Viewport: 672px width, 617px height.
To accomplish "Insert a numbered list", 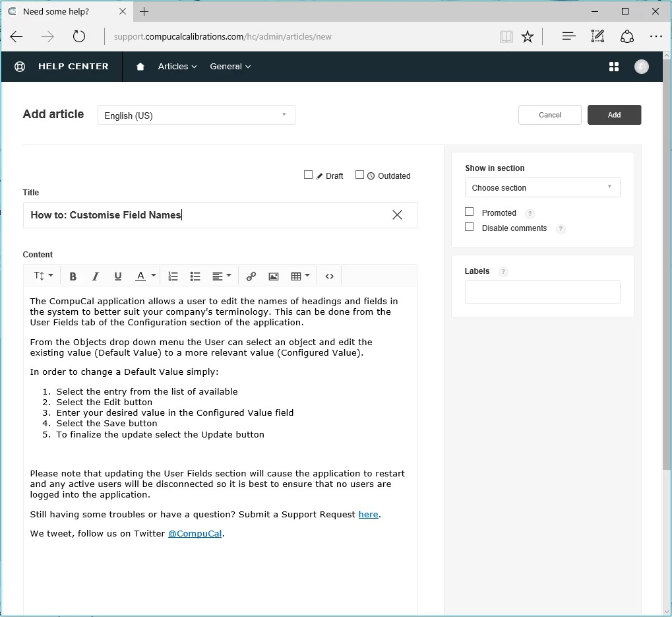I will click(x=173, y=276).
